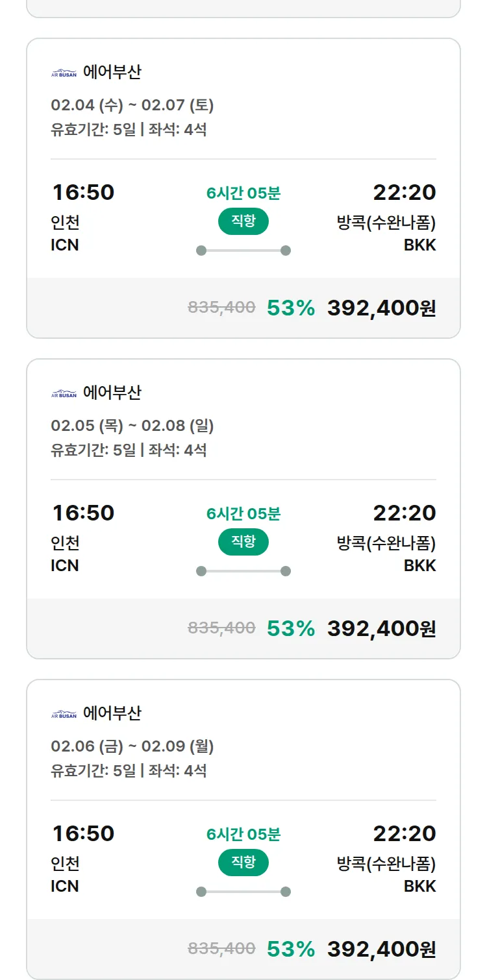Image resolution: width=487 pixels, height=980 pixels.
Task: Click the route line under 02.05 flight duration
Action: pyautogui.click(x=243, y=571)
